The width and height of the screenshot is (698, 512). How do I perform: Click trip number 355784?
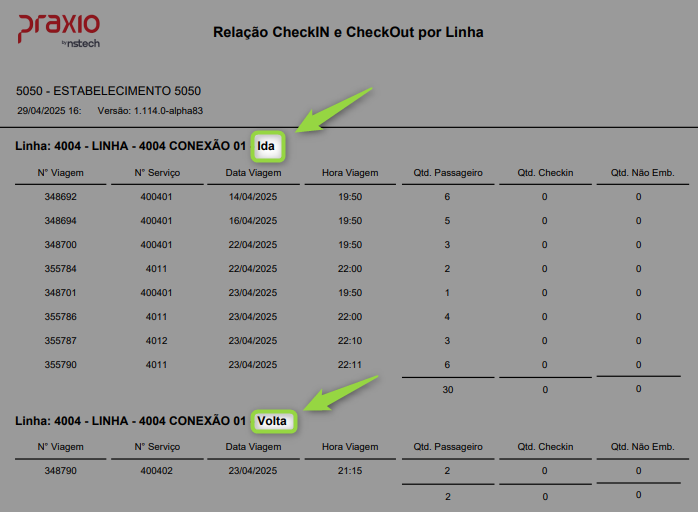[x=61, y=269]
